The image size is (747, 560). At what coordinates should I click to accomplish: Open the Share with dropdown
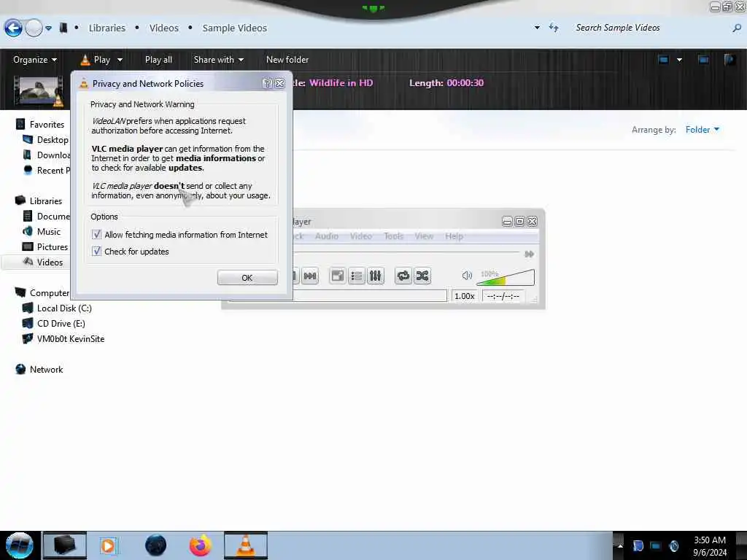click(x=219, y=60)
